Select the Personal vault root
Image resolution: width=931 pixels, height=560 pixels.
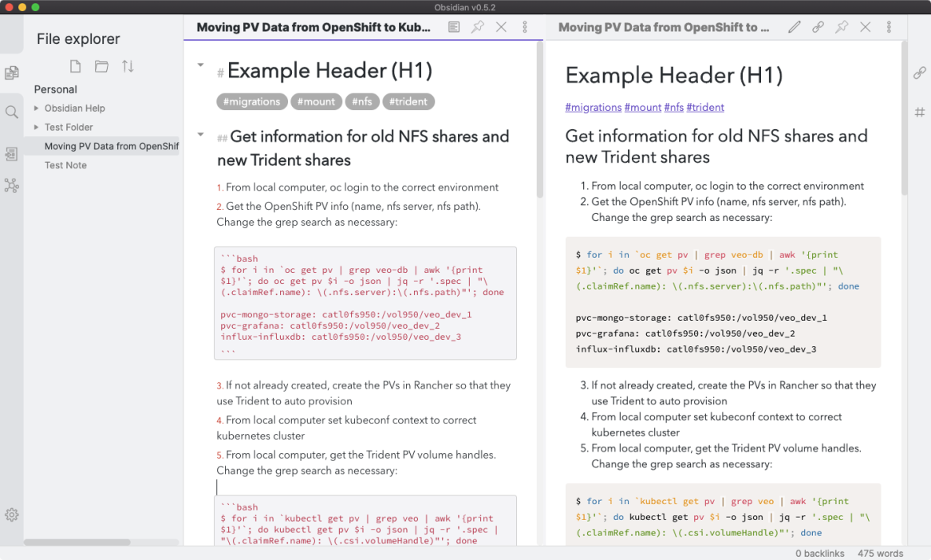[x=55, y=89]
